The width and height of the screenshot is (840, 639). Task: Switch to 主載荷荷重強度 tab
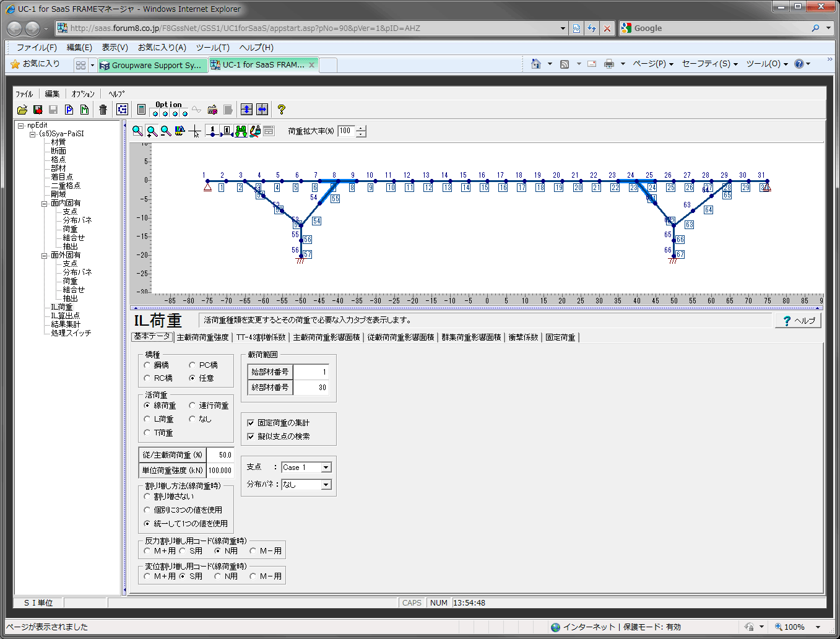pos(203,337)
